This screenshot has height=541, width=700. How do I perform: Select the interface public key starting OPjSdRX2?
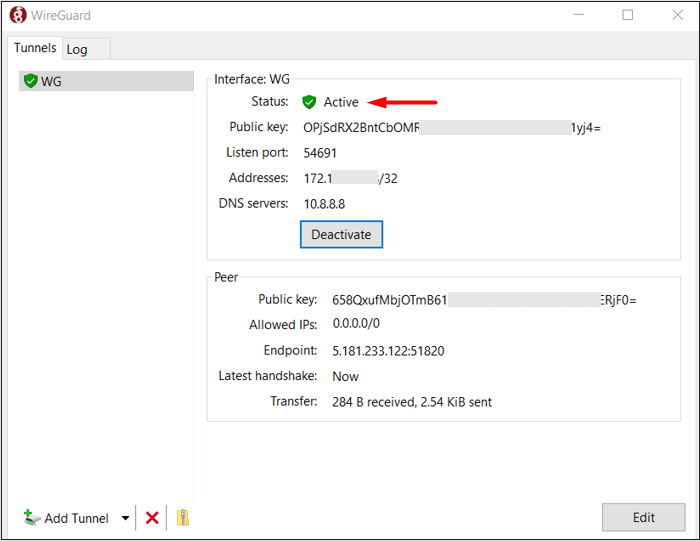tap(452, 128)
